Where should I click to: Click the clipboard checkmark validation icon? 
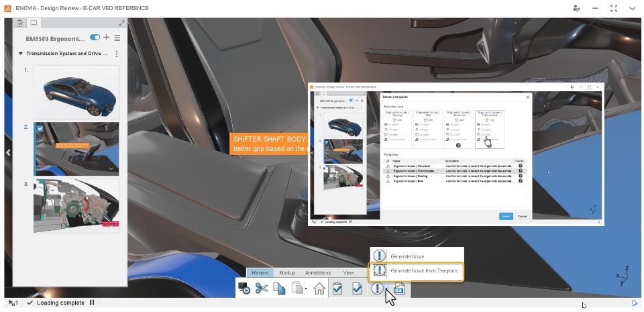337,289
